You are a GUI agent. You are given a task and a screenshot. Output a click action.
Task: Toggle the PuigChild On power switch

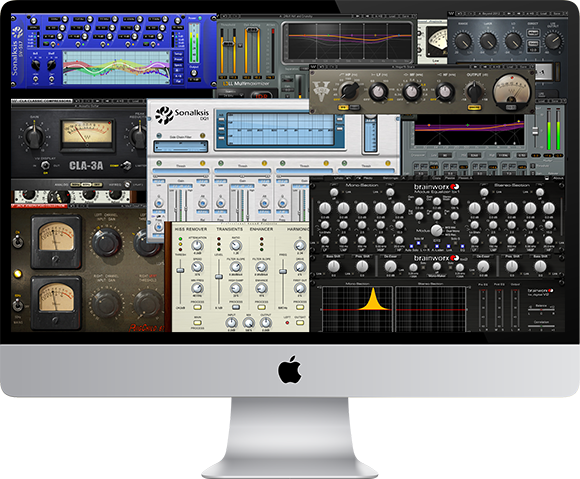pos(17,242)
